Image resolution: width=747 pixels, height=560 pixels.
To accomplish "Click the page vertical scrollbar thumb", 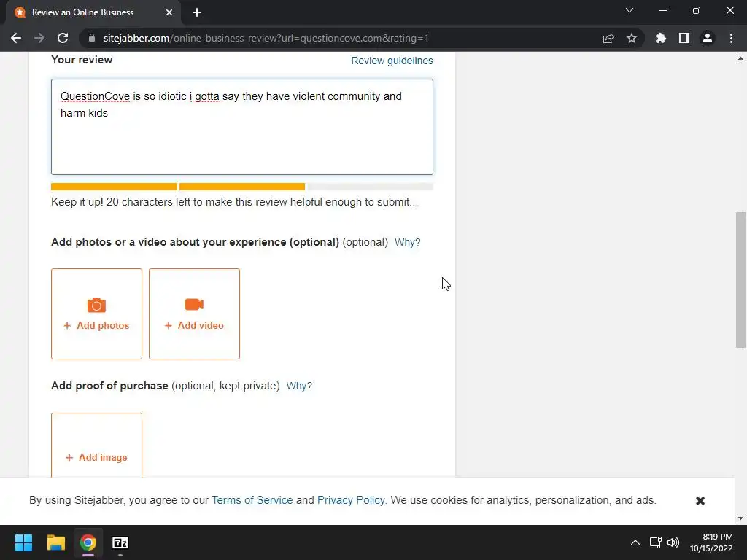I will click(740, 280).
